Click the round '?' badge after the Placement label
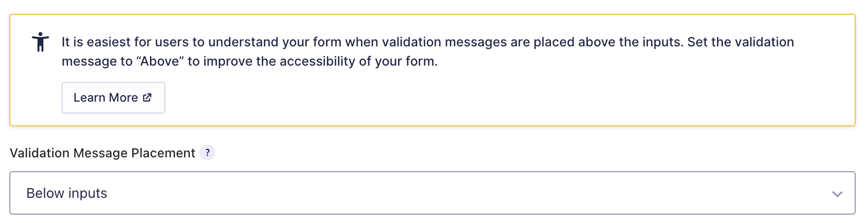868x223 pixels. [x=207, y=153]
